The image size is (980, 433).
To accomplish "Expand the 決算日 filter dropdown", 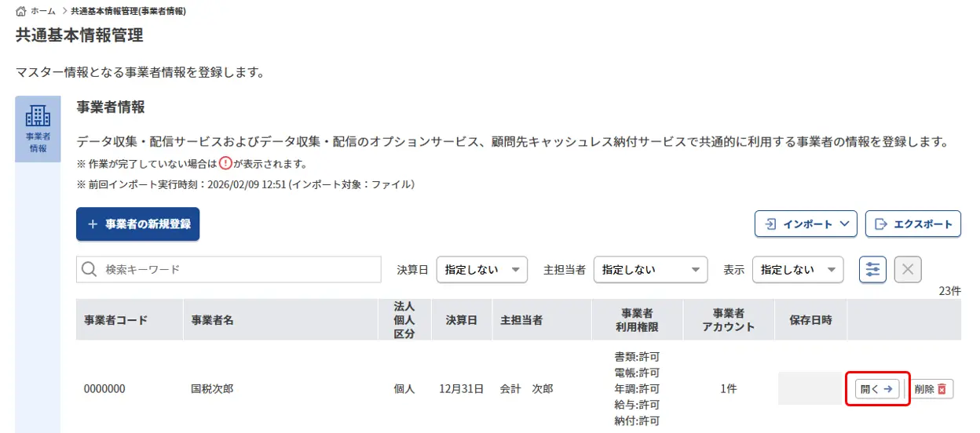I will 481,270.
